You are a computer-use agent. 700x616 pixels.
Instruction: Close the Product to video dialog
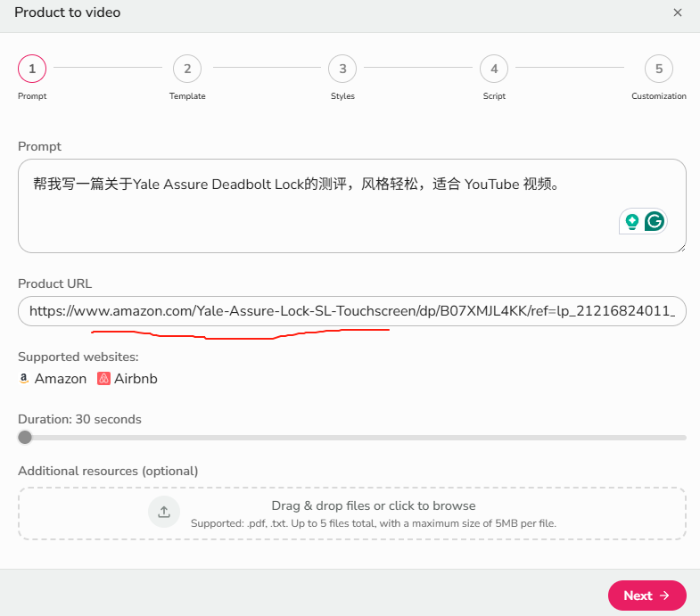click(x=677, y=12)
